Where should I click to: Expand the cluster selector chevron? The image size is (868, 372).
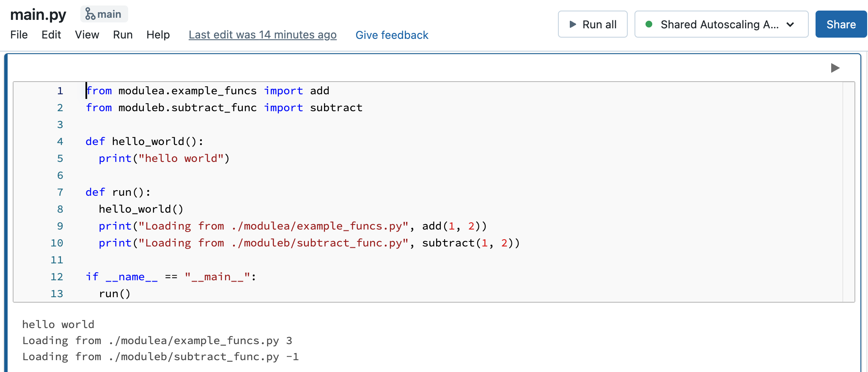point(790,25)
